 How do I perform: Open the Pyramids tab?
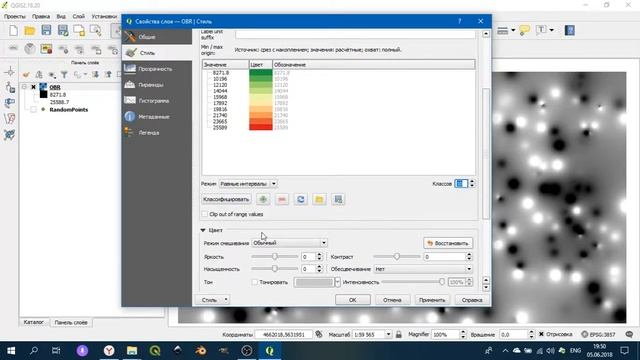pyautogui.click(x=157, y=85)
